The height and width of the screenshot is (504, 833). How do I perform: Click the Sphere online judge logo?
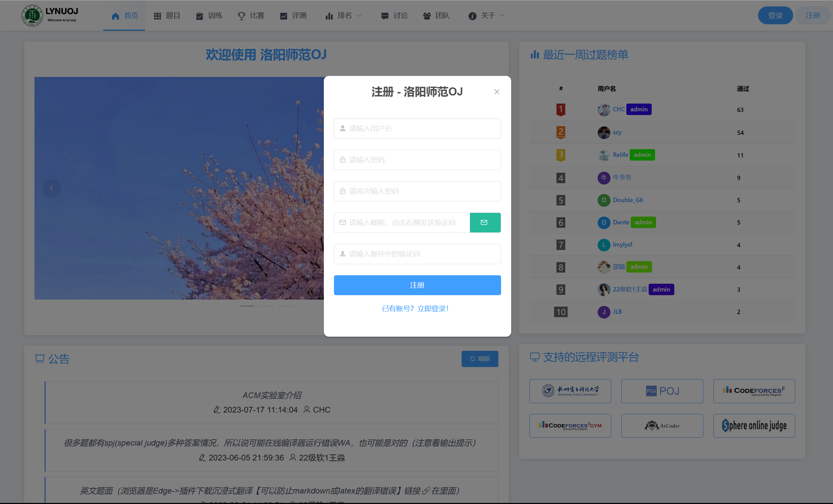point(754,426)
